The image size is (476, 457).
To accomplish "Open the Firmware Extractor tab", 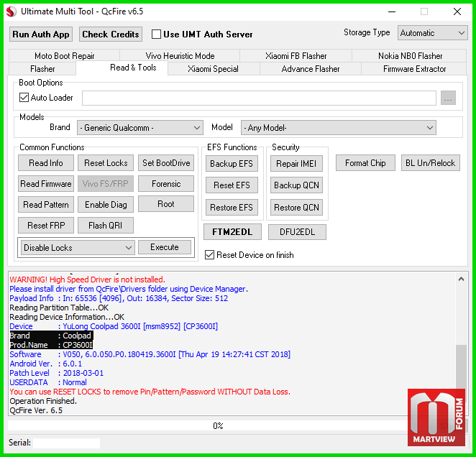I will point(414,69).
